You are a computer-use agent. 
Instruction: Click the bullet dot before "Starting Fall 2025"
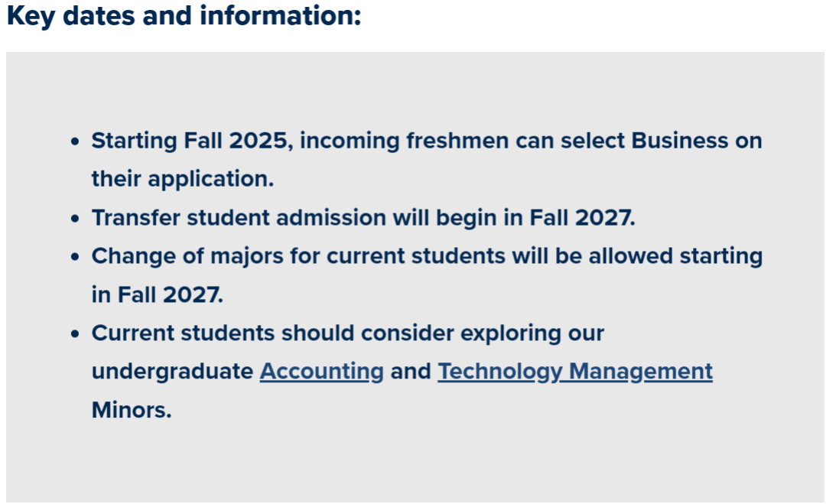(x=75, y=142)
